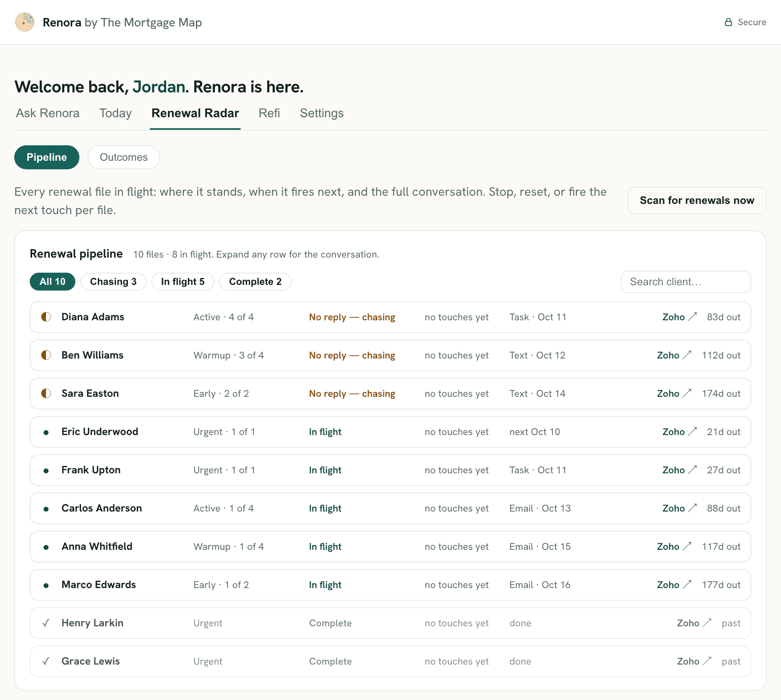This screenshot has width=781, height=700.
Task: Open the Refi tab
Action: click(269, 113)
